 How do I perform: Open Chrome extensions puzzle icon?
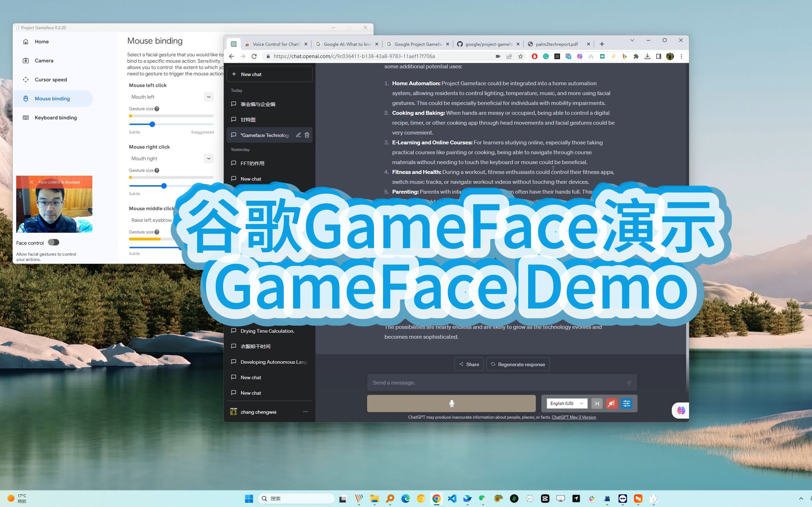pyautogui.click(x=636, y=56)
